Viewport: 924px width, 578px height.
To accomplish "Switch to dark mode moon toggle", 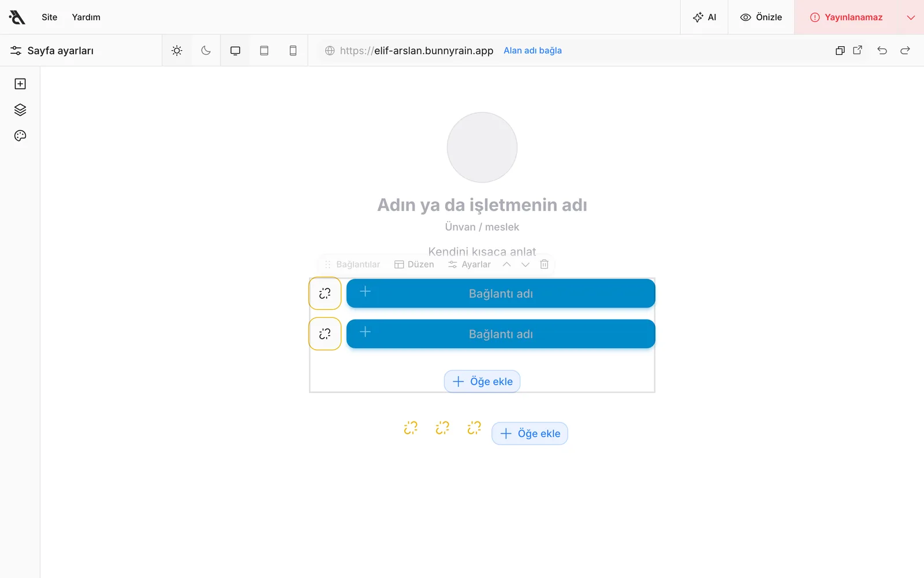I will pyautogui.click(x=206, y=50).
